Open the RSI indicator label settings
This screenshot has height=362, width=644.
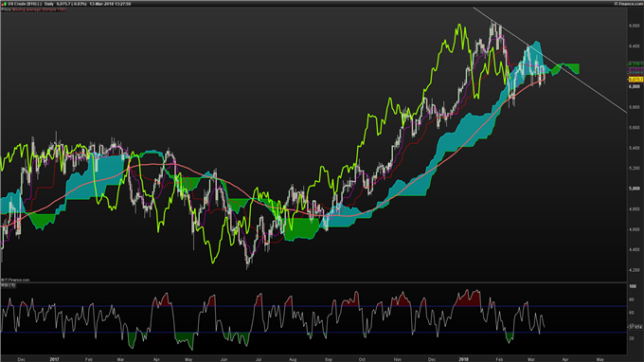(9, 285)
